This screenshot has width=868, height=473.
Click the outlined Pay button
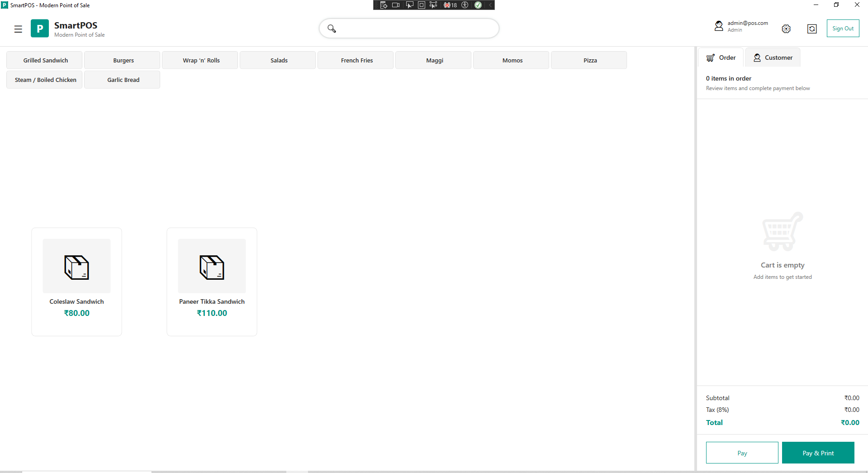[742, 453]
